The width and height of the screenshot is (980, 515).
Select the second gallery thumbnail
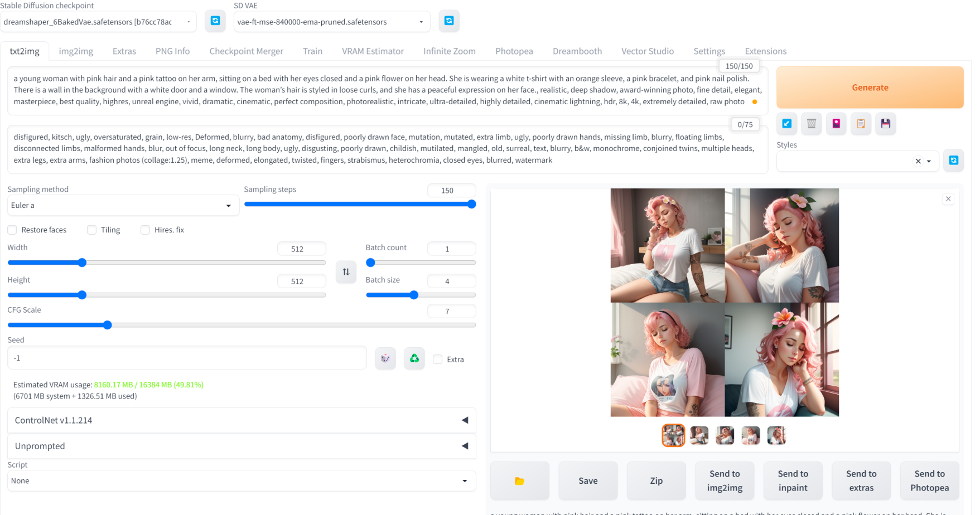coord(699,435)
